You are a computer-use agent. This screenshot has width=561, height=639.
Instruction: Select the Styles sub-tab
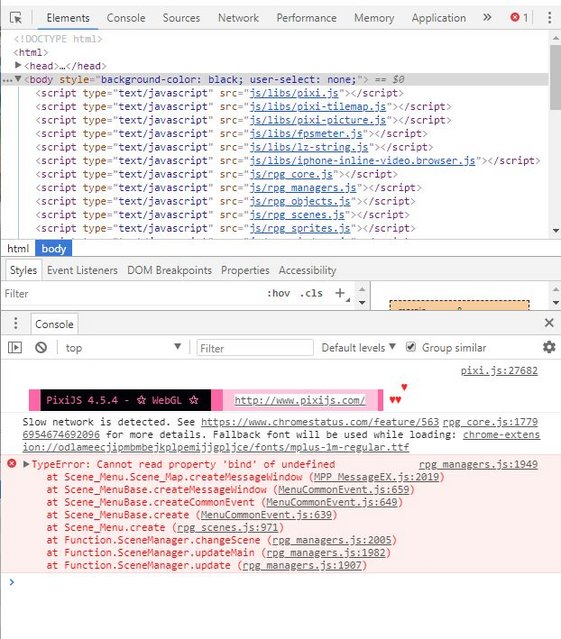23,270
